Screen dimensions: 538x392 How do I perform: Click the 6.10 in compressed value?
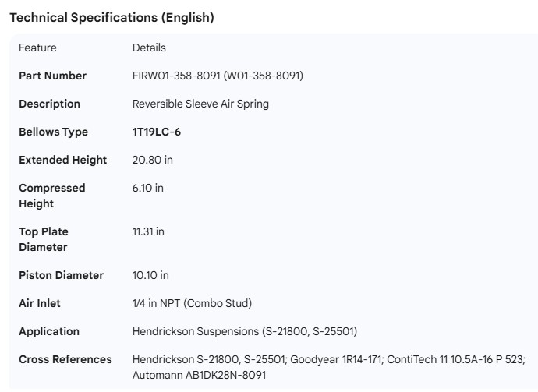(148, 188)
